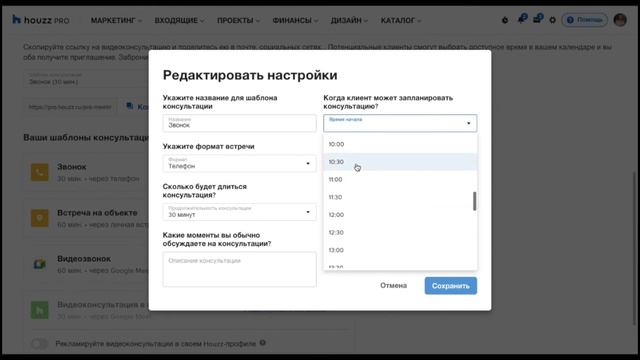Open the timer icon in top bar
The image size is (640, 360).
tap(505, 20)
